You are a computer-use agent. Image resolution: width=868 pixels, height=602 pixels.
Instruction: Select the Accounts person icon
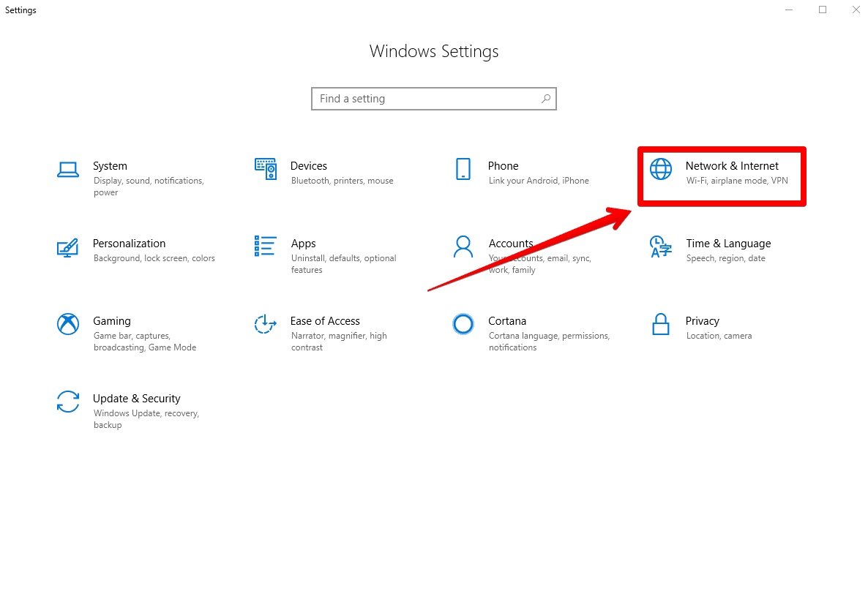[463, 247]
